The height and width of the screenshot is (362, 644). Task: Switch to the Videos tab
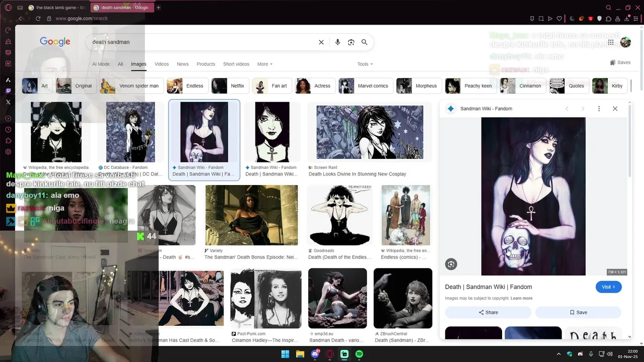(x=162, y=64)
